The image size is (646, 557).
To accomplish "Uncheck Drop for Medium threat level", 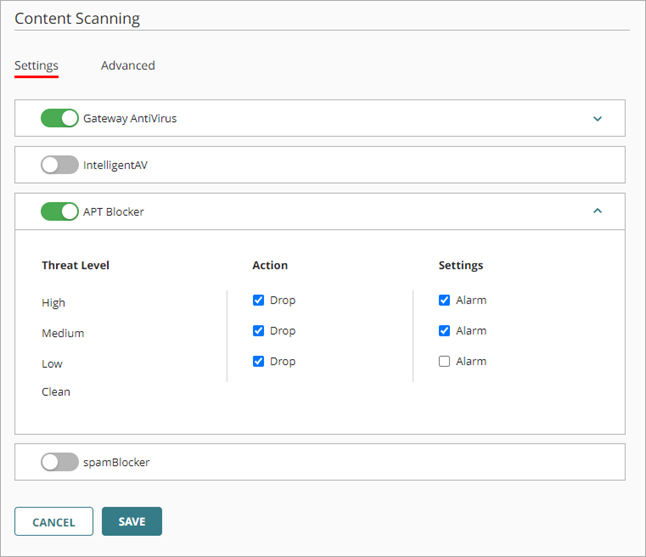I will tap(259, 331).
